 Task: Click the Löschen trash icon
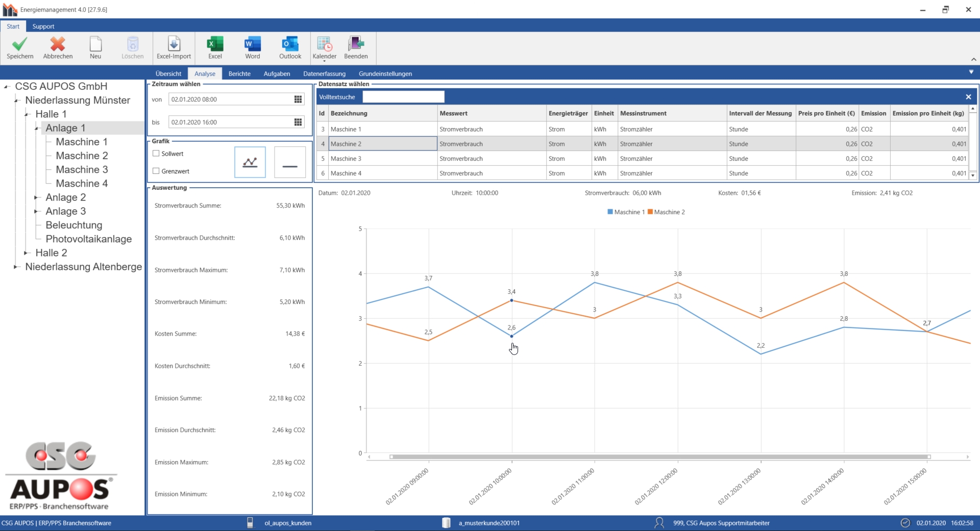click(133, 44)
